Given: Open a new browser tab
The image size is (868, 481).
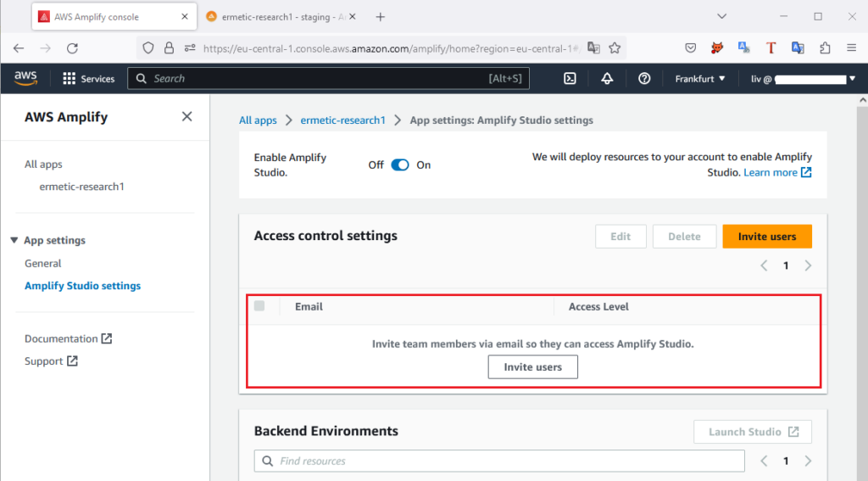Looking at the screenshot, I should [381, 17].
